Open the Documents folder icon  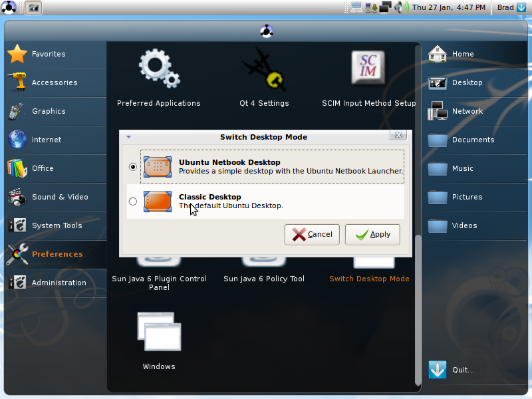tap(437, 140)
